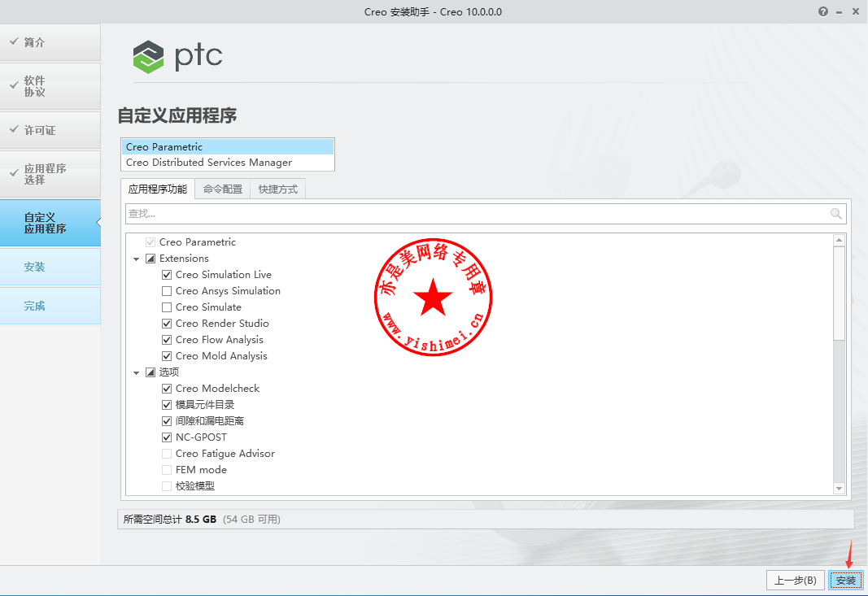Select Creo Parametric in the application list
Screen dimensions: 868x596
[228, 146]
